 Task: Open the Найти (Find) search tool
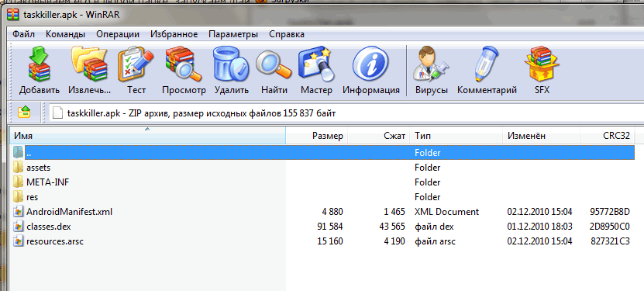point(274,65)
